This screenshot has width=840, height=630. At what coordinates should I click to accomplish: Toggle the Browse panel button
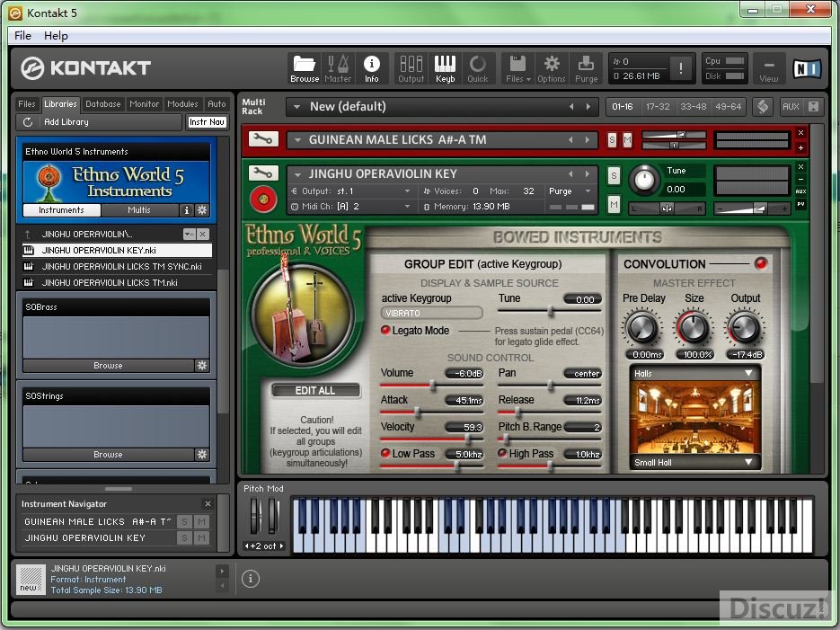[x=305, y=68]
